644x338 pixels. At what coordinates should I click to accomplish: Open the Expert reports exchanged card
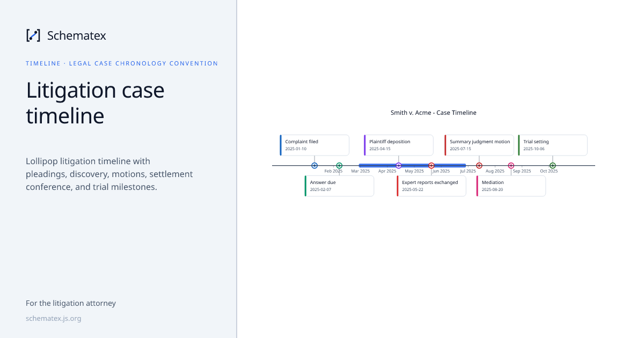[431, 186]
